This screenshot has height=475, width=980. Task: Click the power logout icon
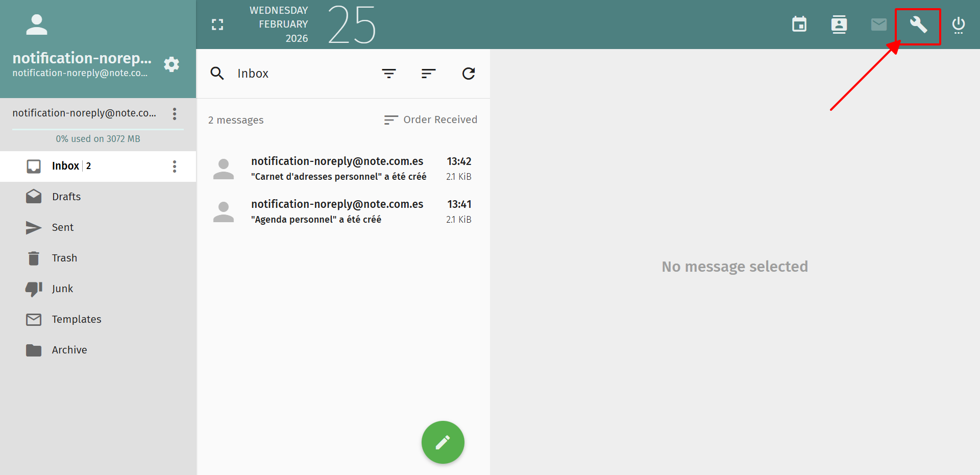click(x=958, y=25)
